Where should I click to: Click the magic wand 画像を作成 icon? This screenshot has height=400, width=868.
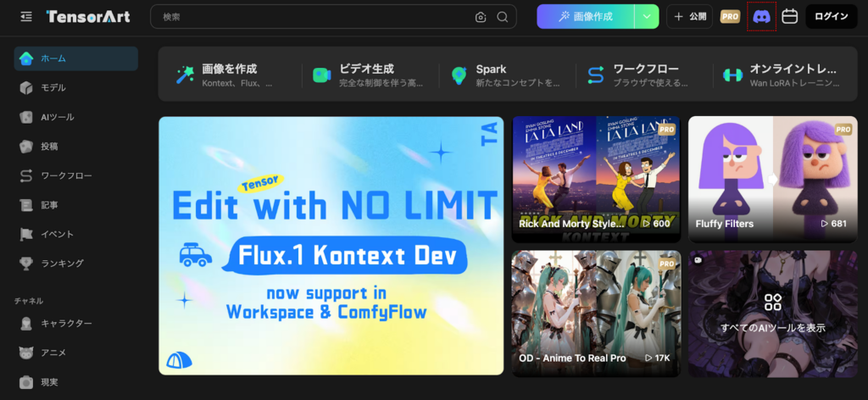coord(185,75)
